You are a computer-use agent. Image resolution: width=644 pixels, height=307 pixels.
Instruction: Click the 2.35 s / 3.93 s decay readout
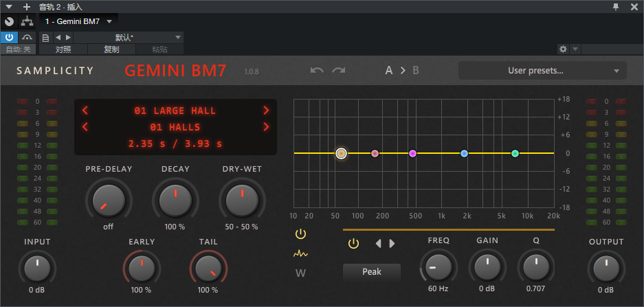[x=175, y=144]
